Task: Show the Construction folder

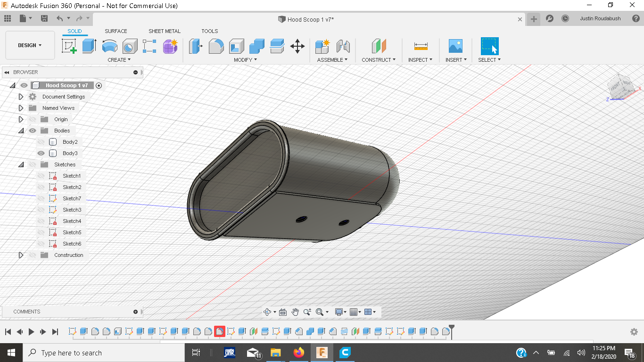Action: pyautogui.click(x=33, y=255)
